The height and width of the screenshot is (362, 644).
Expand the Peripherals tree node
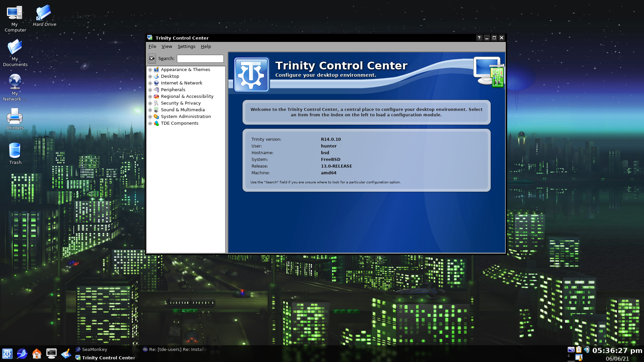(150, 90)
